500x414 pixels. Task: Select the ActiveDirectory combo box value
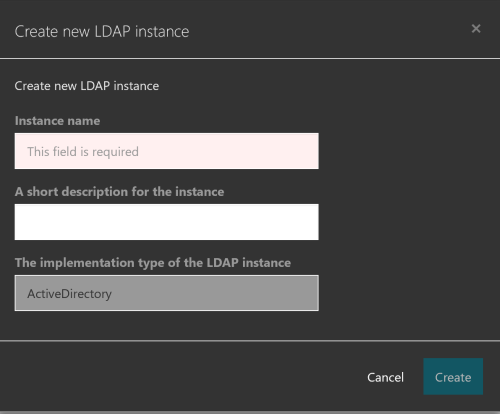tap(167, 293)
